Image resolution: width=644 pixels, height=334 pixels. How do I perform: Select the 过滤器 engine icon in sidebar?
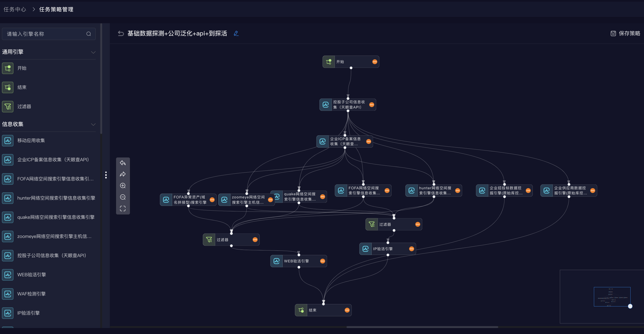point(8,107)
